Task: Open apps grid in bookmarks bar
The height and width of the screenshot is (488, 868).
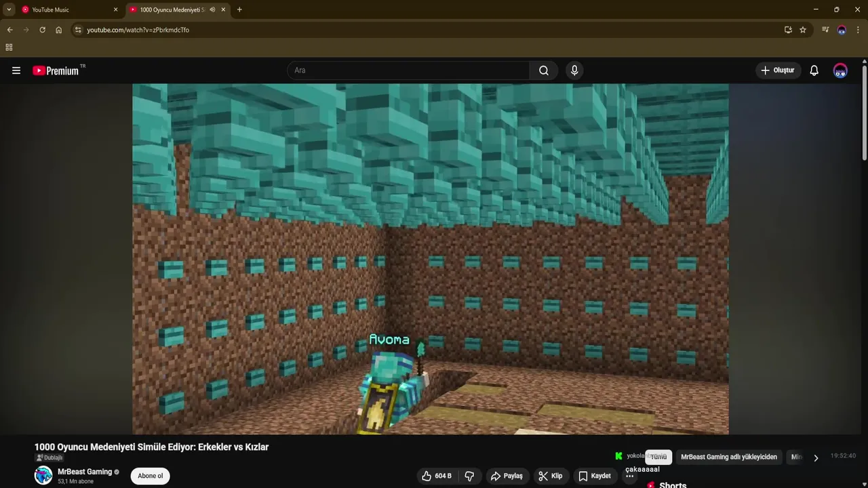Action: (9, 47)
